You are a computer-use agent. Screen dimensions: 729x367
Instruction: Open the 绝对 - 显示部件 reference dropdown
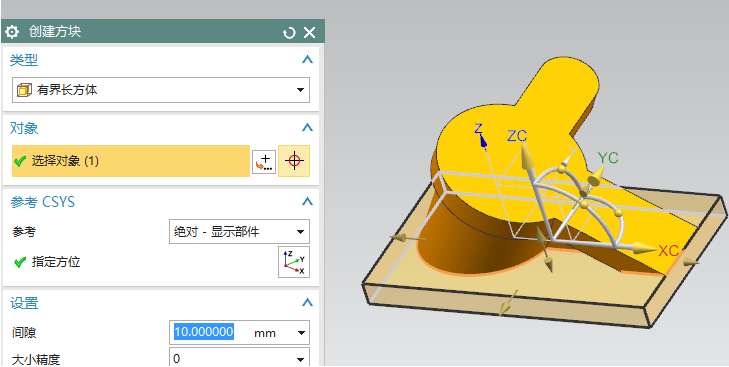(239, 232)
